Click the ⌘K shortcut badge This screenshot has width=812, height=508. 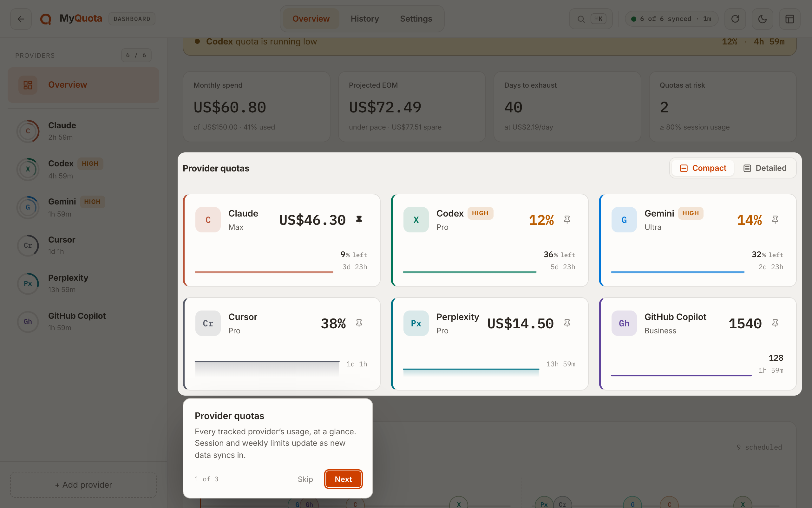[x=598, y=19]
